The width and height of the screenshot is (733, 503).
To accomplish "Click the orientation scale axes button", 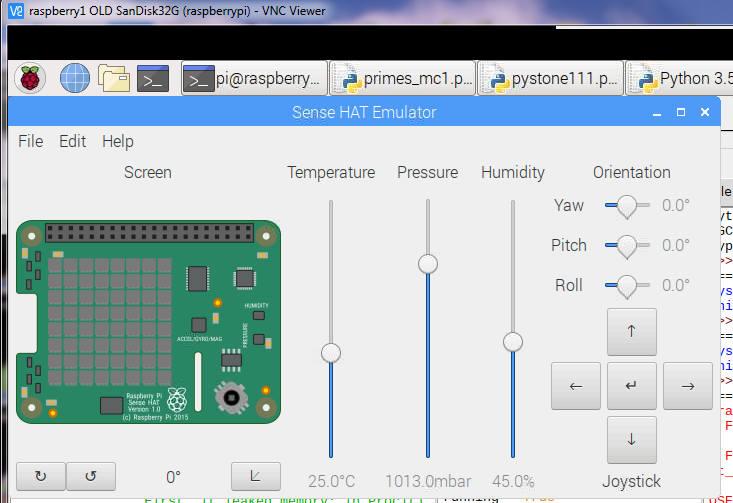I will [x=256, y=476].
